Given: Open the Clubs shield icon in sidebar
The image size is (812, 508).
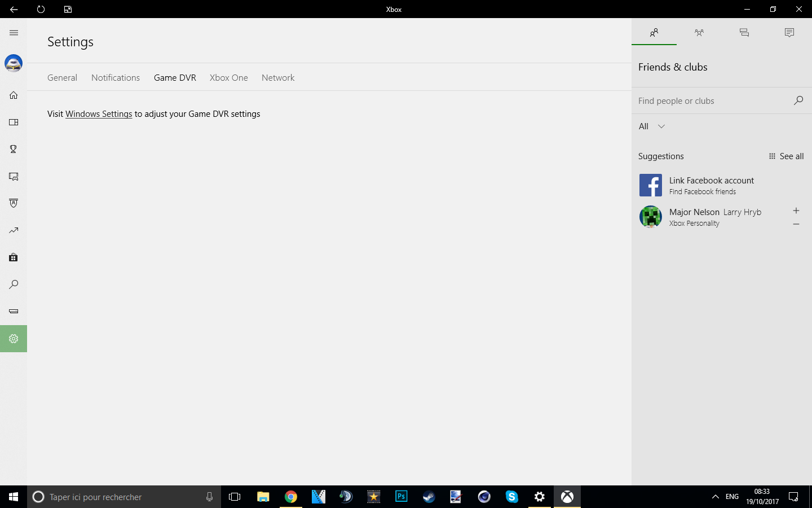Looking at the screenshot, I should 14,203.
